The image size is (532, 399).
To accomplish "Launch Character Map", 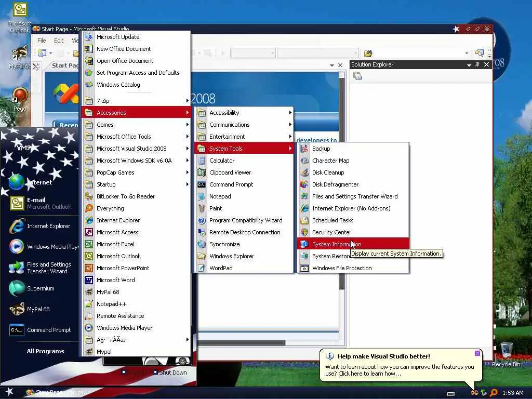I will (x=353, y=161).
